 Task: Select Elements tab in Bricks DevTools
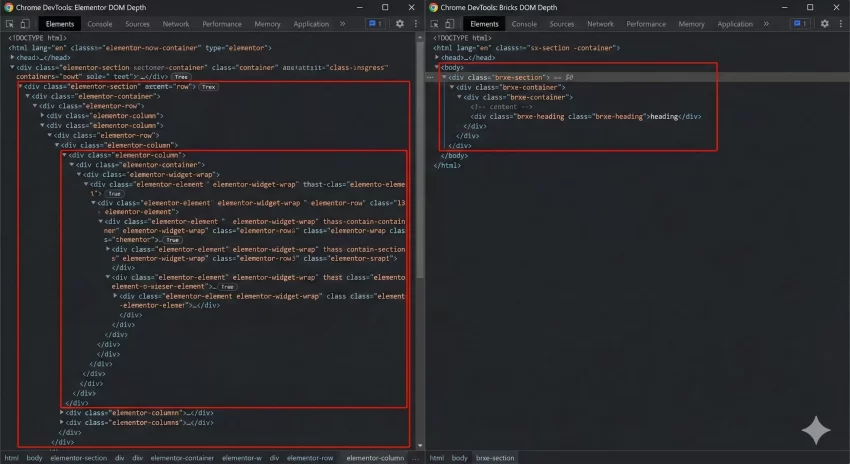(x=484, y=24)
